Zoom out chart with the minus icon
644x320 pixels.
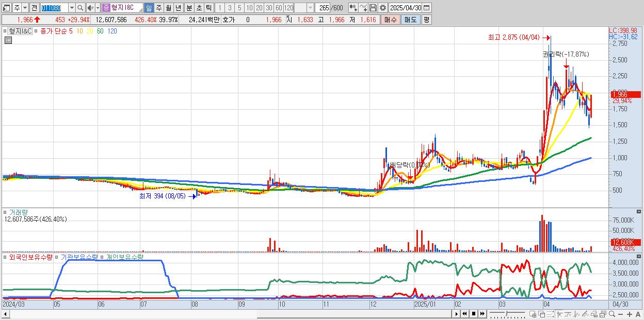click(620, 314)
